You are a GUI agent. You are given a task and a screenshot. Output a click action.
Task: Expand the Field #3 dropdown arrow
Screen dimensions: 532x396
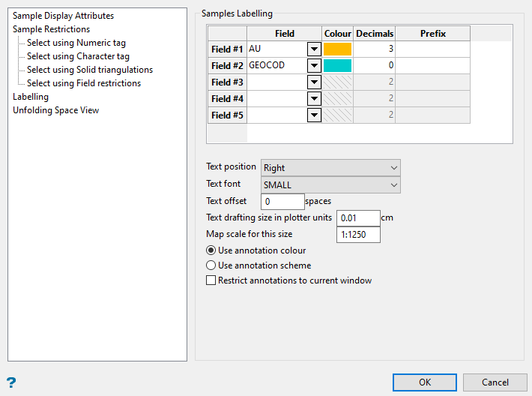pos(314,82)
